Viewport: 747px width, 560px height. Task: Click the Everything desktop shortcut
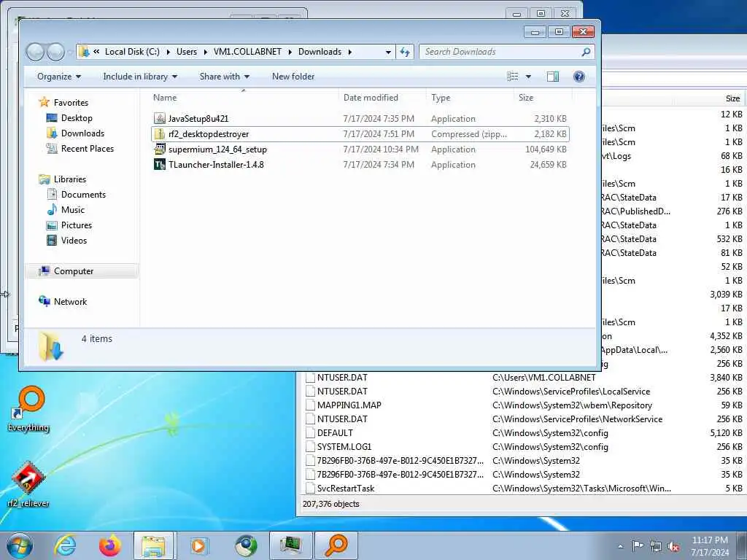pyautogui.click(x=28, y=410)
